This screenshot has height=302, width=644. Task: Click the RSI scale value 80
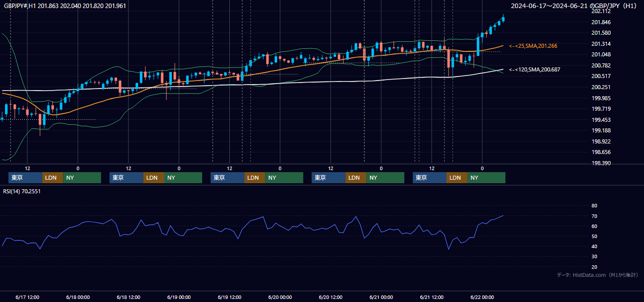(x=594, y=206)
